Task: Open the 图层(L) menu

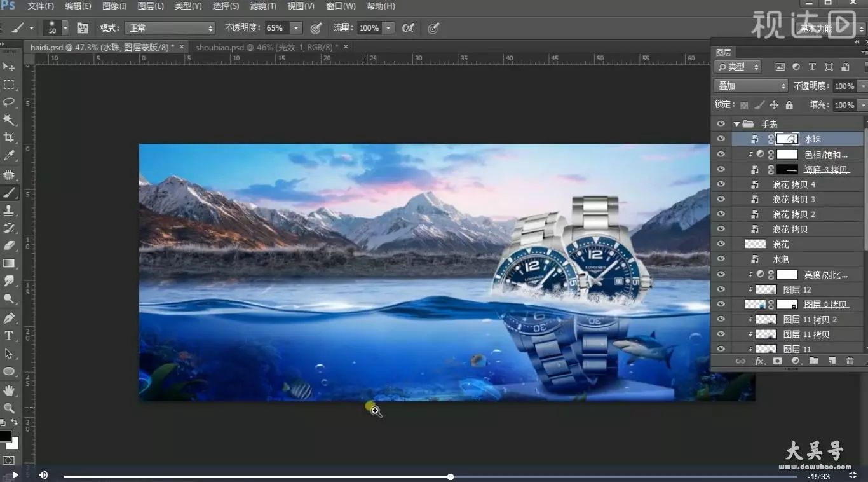Action: (x=151, y=6)
